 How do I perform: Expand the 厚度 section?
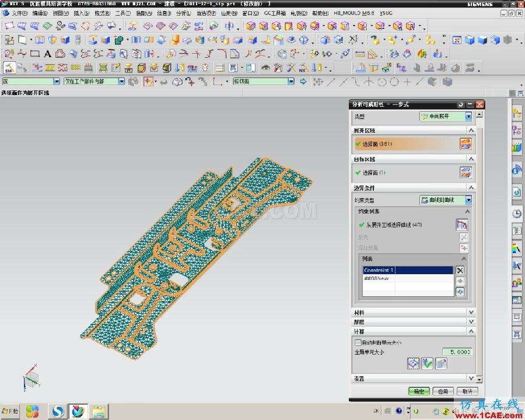coord(471,321)
